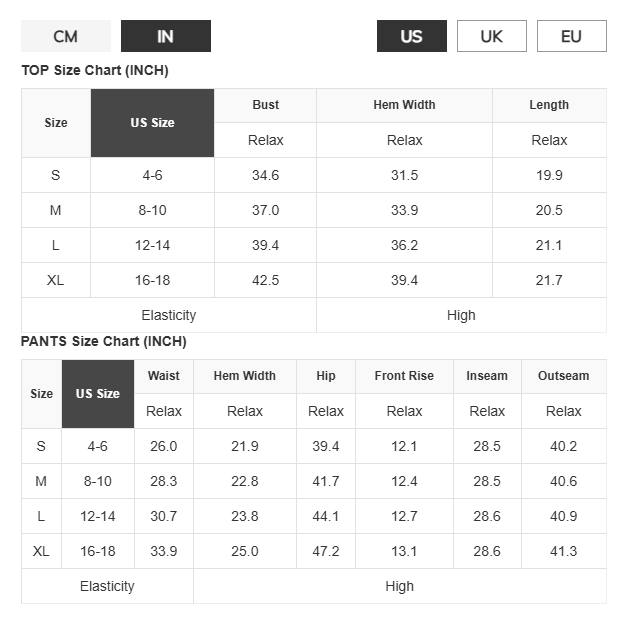
Task: Switch units to CM
Action: click(66, 36)
